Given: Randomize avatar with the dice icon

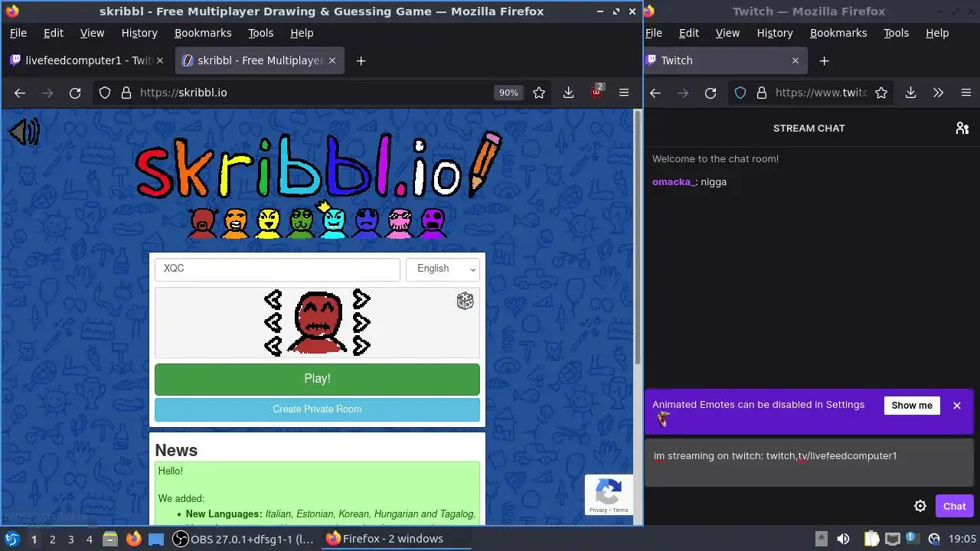Looking at the screenshot, I should (465, 301).
